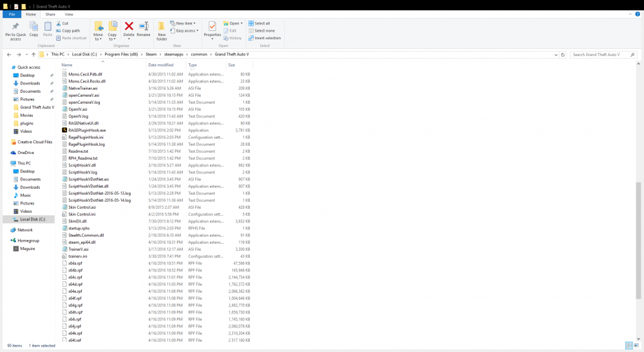Go forward with the Forward arrow
The width and height of the screenshot is (644, 352).
[x=19, y=54]
